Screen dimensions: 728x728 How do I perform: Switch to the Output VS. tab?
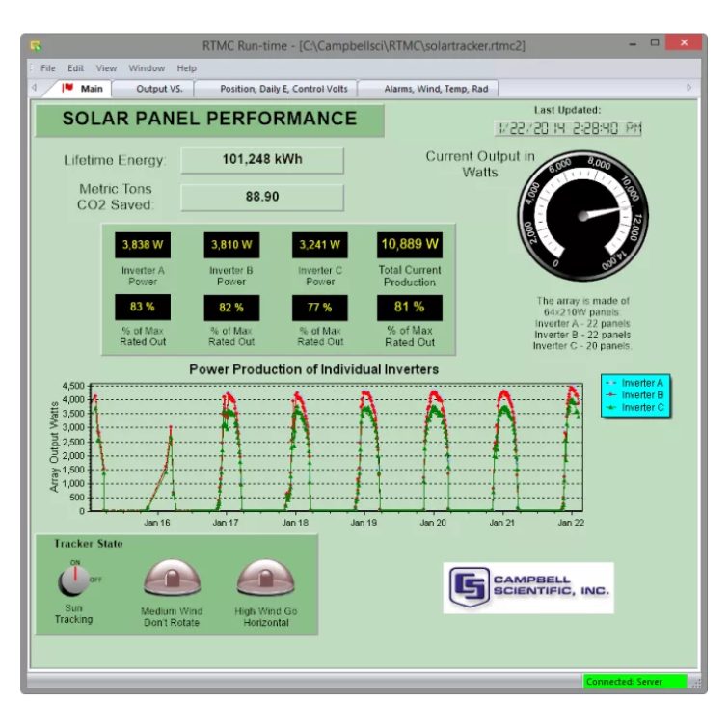pyautogui.click(x=157, y=89)
